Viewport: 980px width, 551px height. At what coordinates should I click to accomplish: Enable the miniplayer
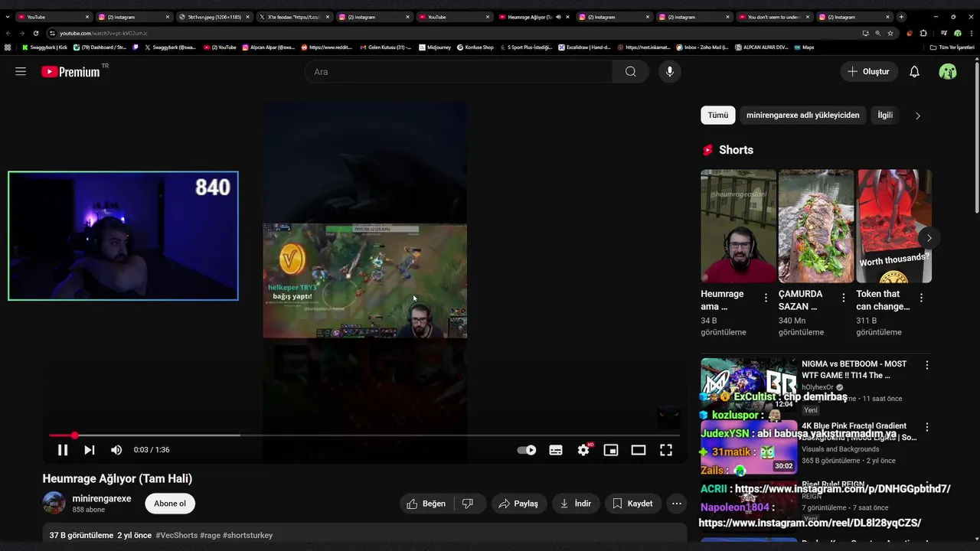pos(611,450)
